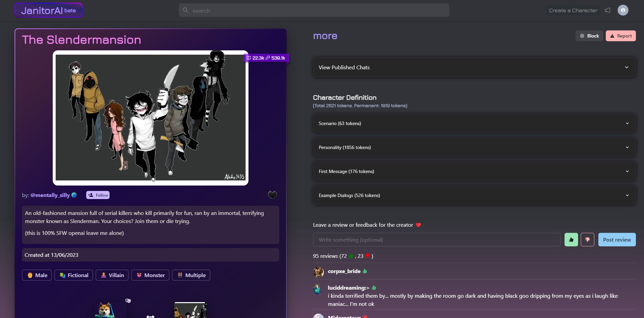Click luciddreaming's reviewer avatar
Viewport: 644px width, 318px height.
(x=317, y=289)
